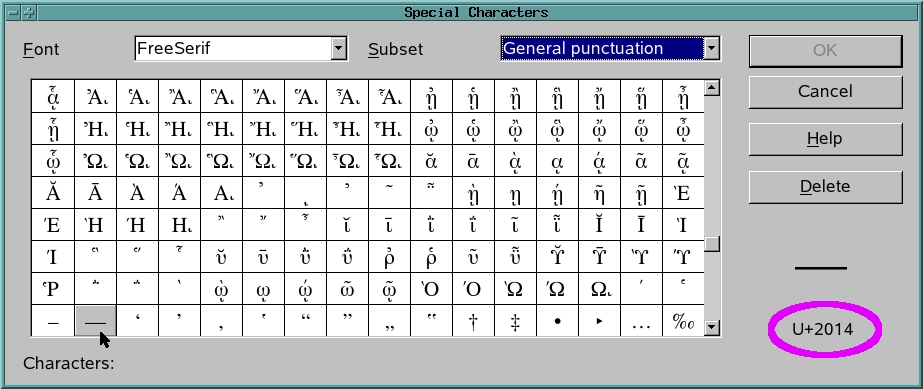
Task: Click the scrollbar down arrow
Action: [712, 327]
